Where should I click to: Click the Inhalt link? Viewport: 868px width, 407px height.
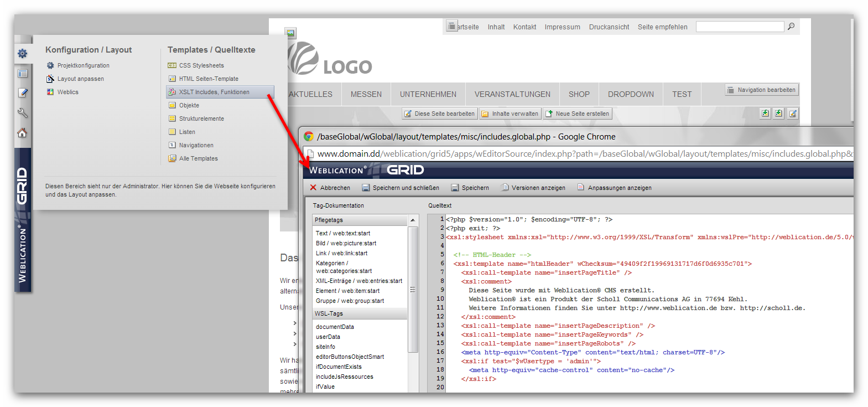coord(496,27)
